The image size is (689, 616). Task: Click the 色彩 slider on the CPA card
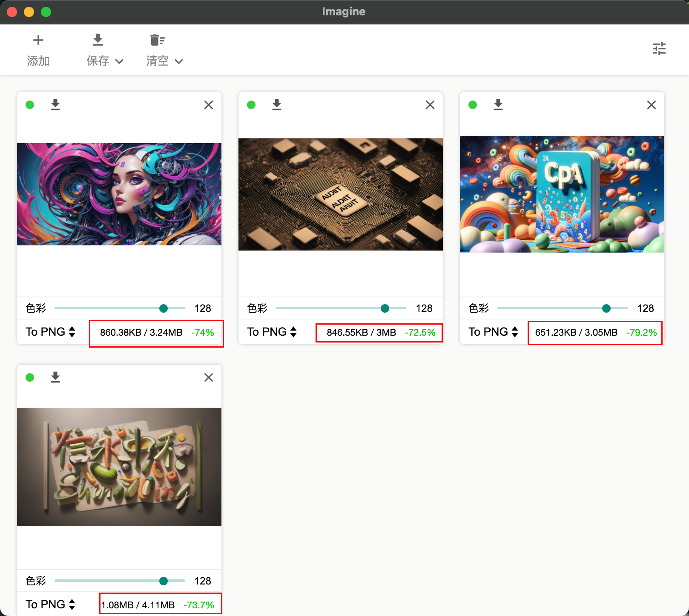563,308
